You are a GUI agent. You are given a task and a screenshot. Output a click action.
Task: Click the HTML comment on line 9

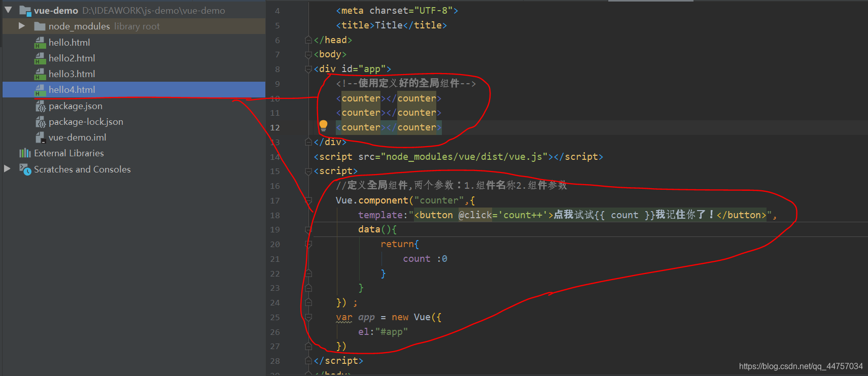[406, 83]
